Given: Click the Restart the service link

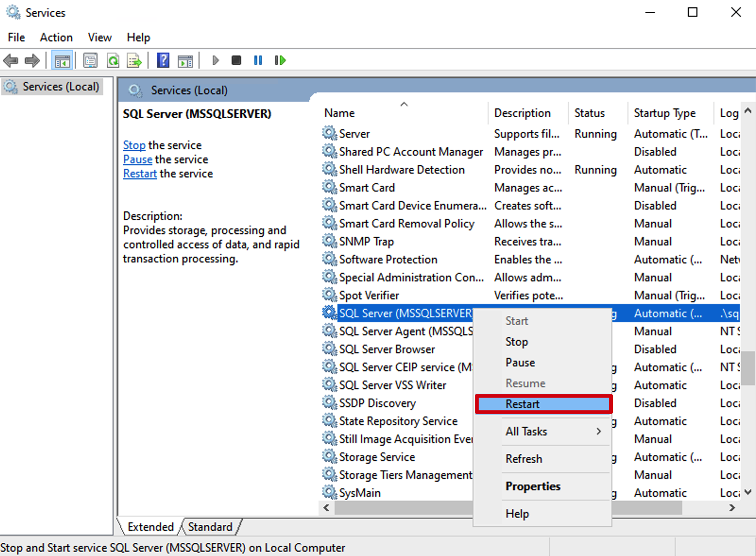Looking at the screenshot, I should tap(140, 174).
